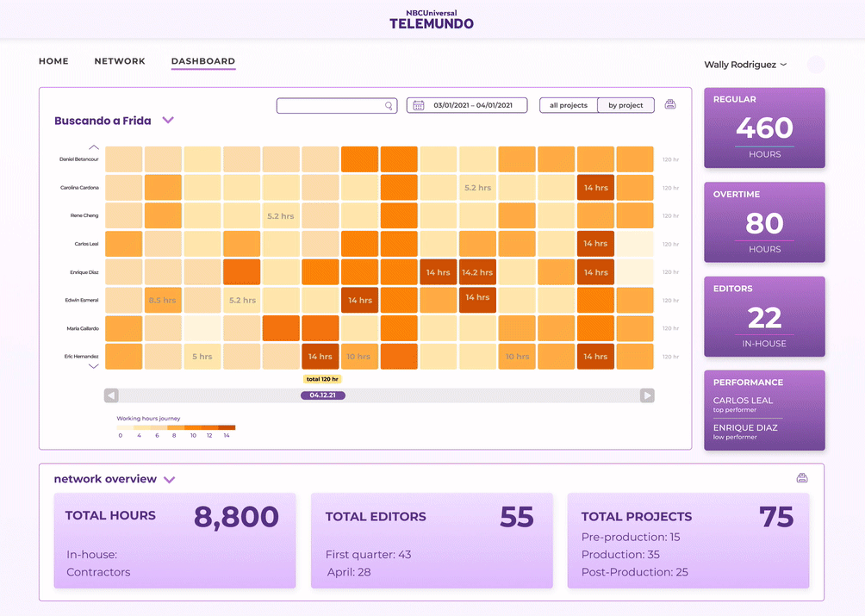Go to the NETWORK tab
This screenshot has height=616, width=865.
pyautogui.click(x=120, y=61)
